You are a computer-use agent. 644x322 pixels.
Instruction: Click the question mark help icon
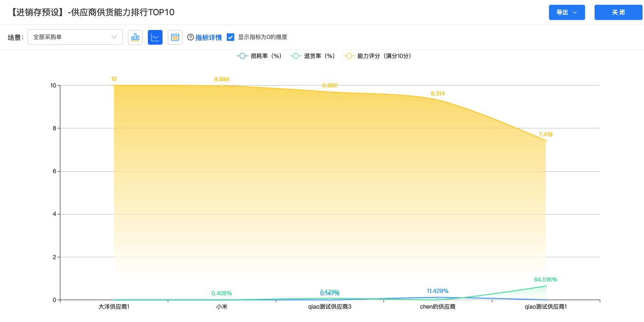(191, 37)
